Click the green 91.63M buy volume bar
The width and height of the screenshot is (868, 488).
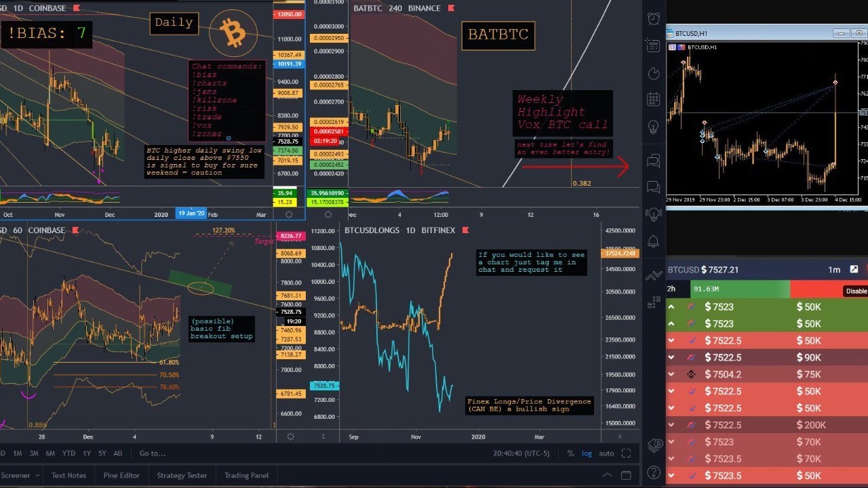[x=739, y=289]
